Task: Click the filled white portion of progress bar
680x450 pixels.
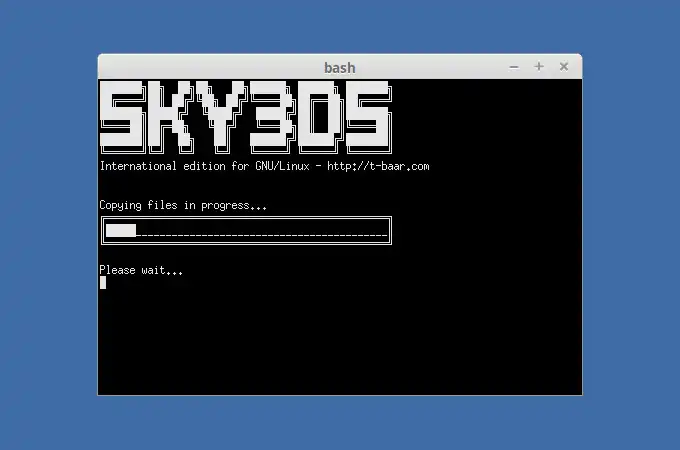Action: (x=121, y=231)
